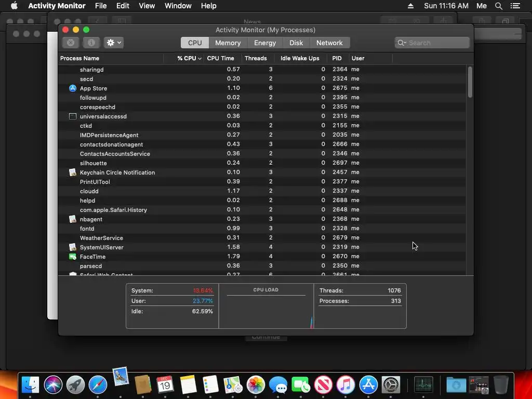Open the Me user switching menu

(x=482, y=6)
